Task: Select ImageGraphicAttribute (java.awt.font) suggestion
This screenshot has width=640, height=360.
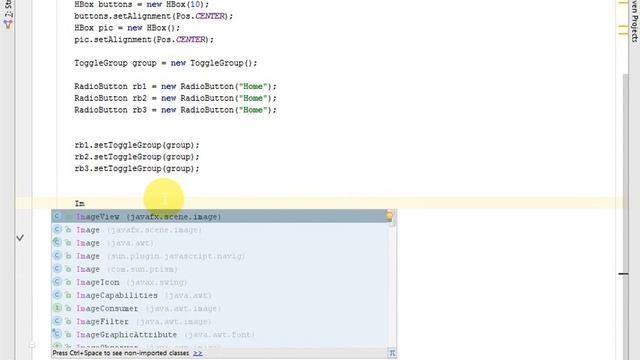Action: tap(220, 334)
